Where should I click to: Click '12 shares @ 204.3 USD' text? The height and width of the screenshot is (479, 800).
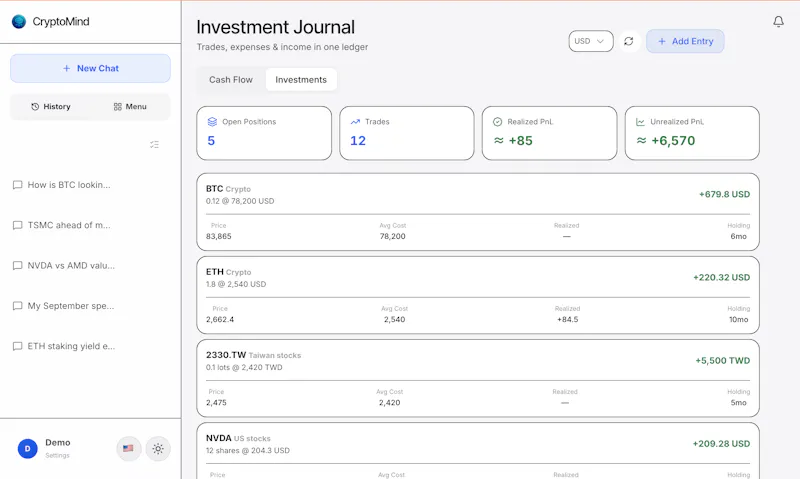(x=248, y=450)
